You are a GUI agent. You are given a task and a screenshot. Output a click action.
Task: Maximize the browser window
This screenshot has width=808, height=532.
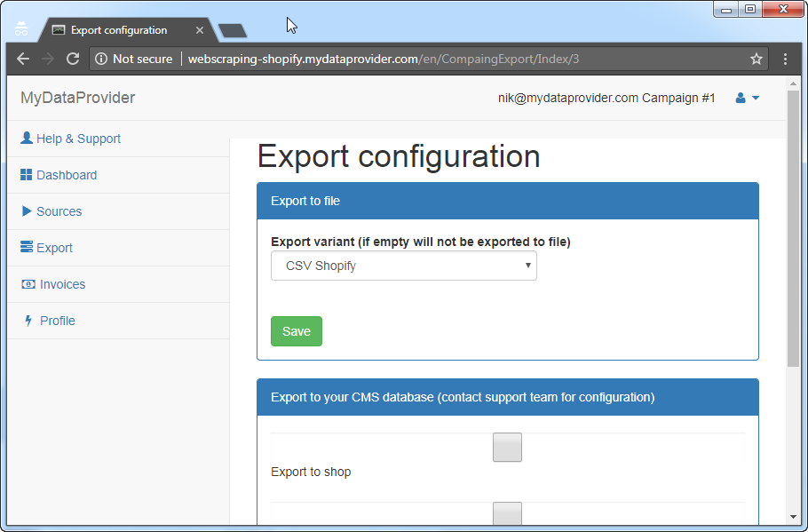[750, 9]
